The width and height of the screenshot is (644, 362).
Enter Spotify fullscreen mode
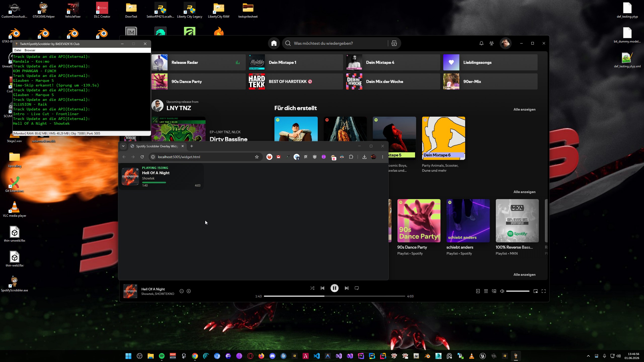544,291
